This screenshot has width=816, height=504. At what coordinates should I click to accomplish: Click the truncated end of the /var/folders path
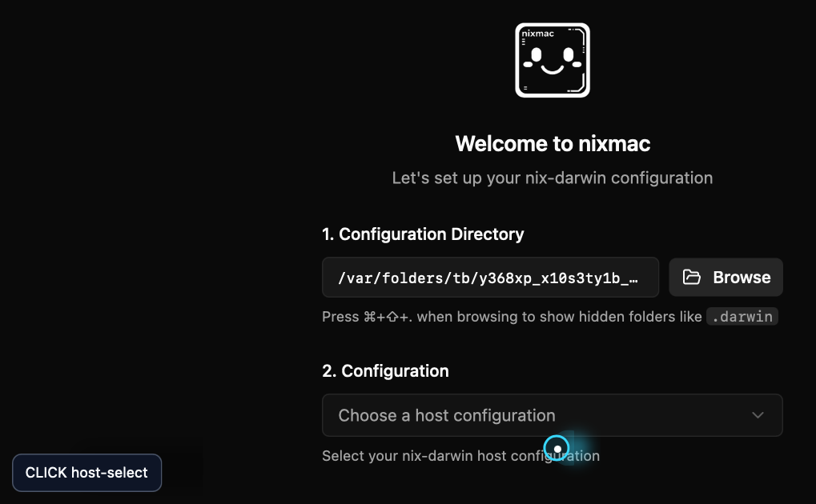[628, 278]
